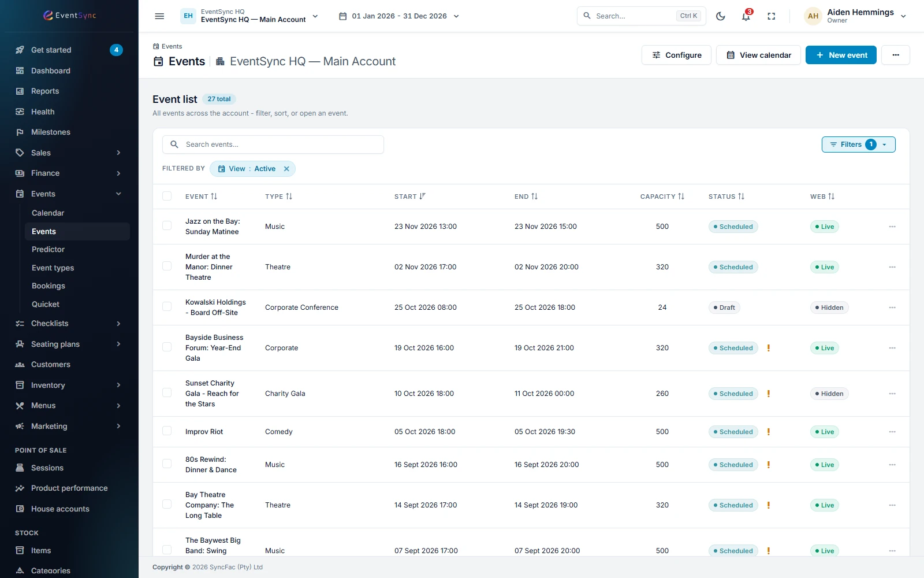The width and height of the screenshot is (924, 578).
Task: Focus the global Search box
Action: click(641, 16)
